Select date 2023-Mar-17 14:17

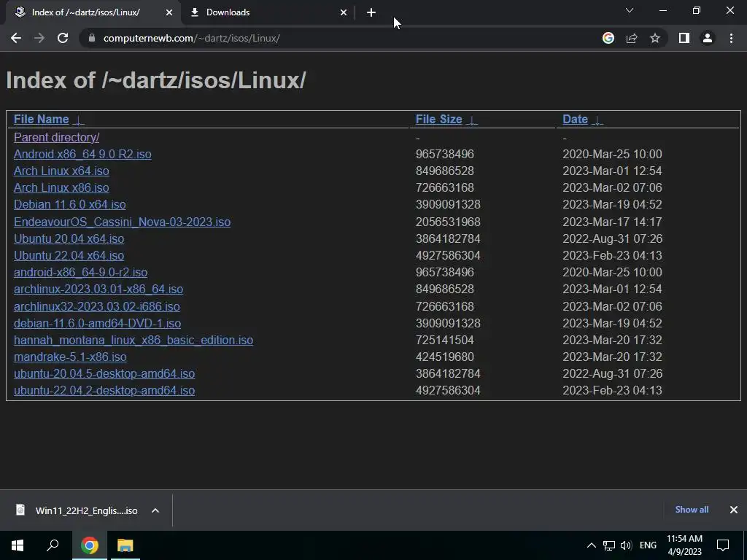pos(612,222)
